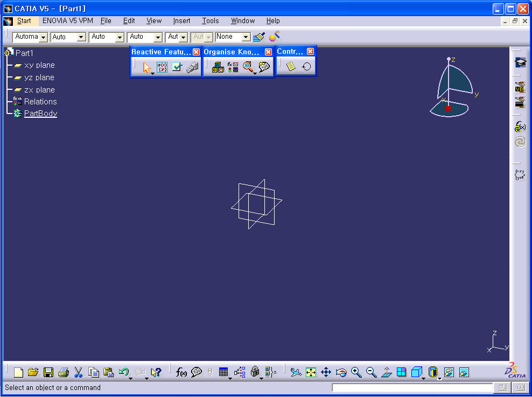Click the graduation cap workbench icon
This screenshot has height=397, width=532.
tap(520, 62)
